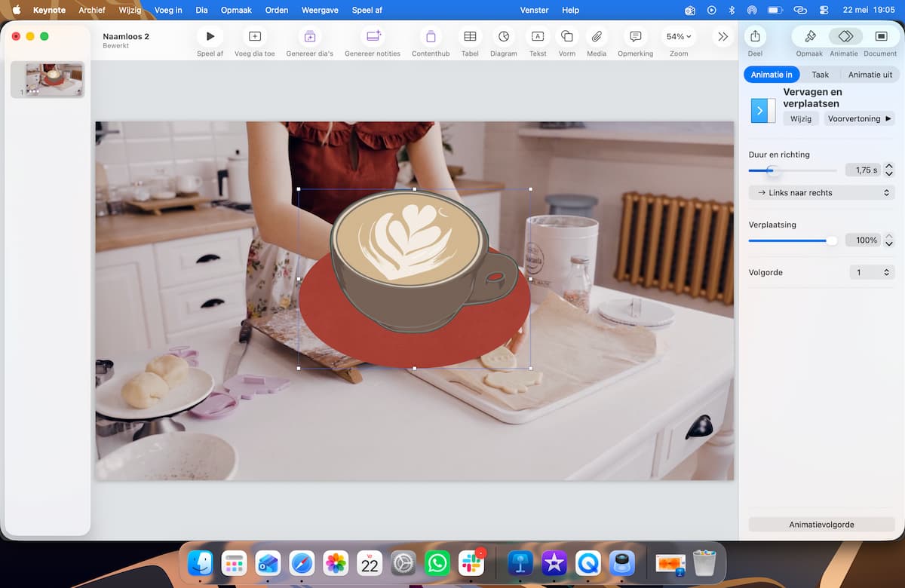This screenshot has height=588, width=905.
Task: Switch inspector to Opmaak
Action: click(x=810, y=36)
